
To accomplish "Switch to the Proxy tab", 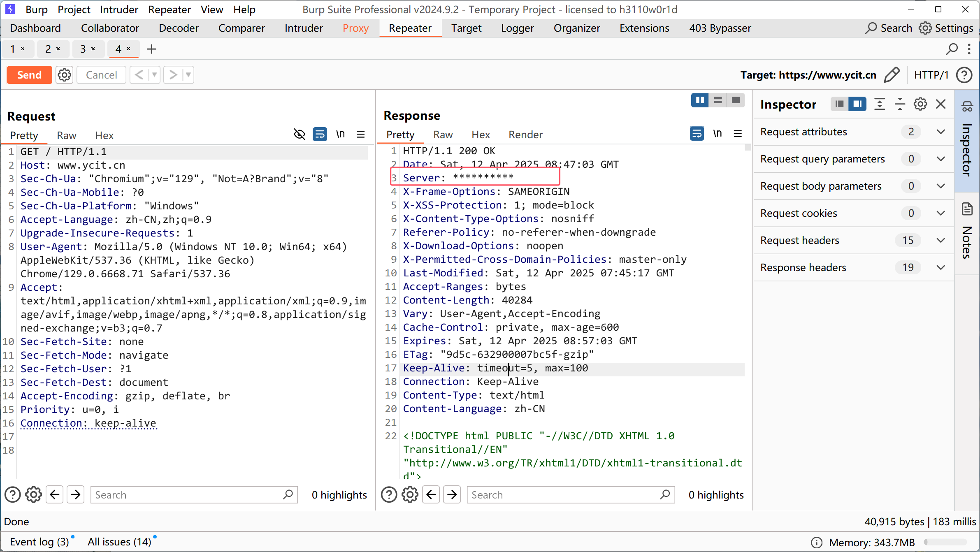I will (355, 28).
